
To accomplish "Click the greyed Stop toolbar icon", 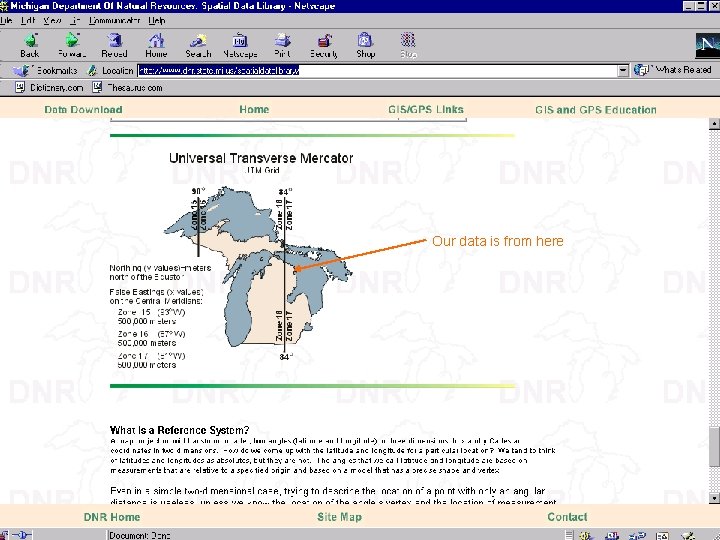I will pos(408,40).
